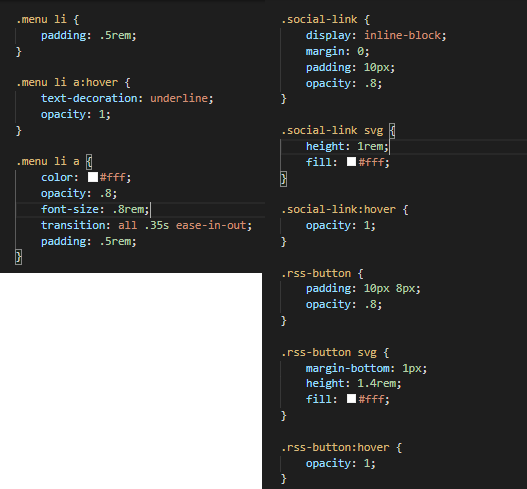The width and height of the screenshot is (527, 489).
Task: Click "opacity: 1;" under .social-link:hover
Action: 340,225
